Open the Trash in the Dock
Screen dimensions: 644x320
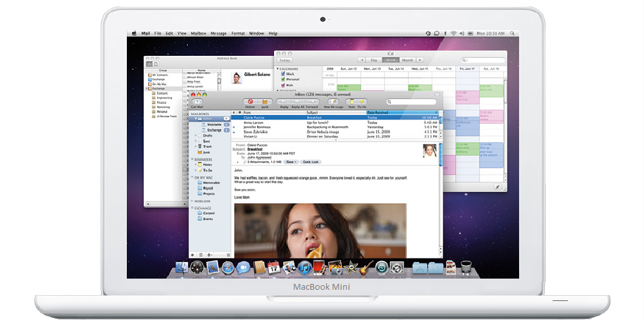tap(466, 268)
